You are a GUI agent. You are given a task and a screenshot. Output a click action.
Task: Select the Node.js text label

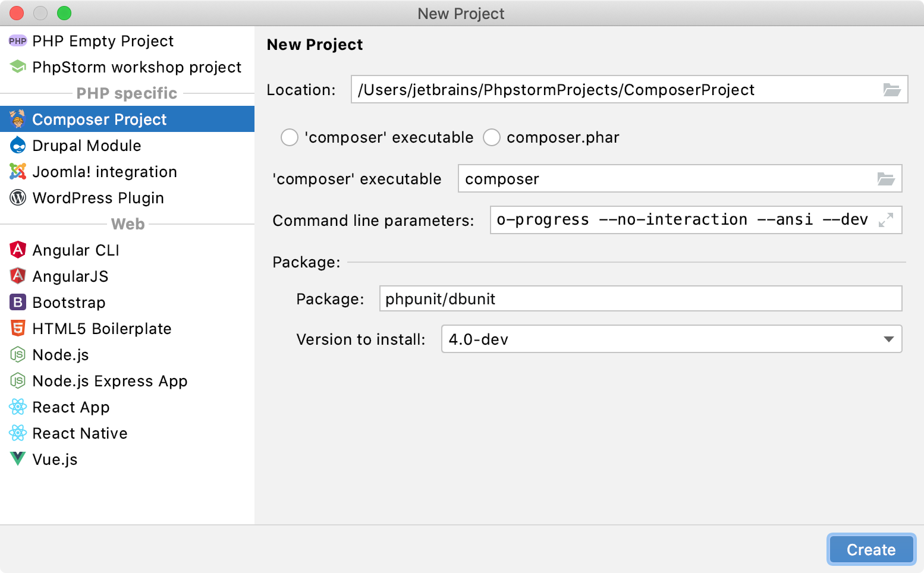tap(61, 355)
